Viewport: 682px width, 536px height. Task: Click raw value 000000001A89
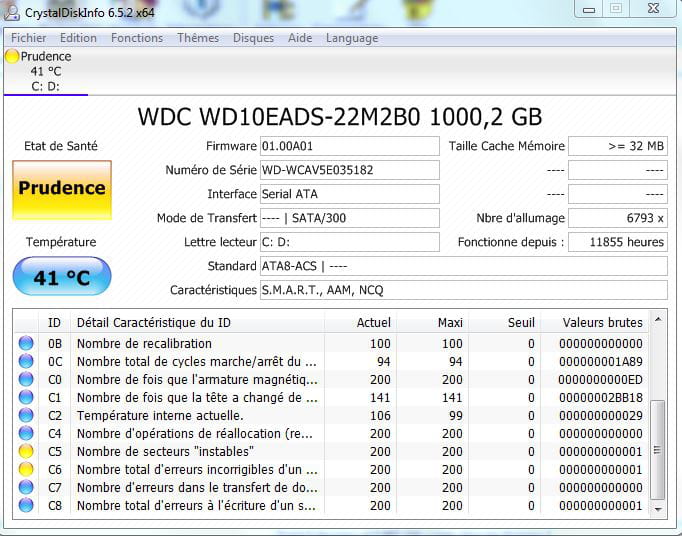pyautogui.click(x=601, y=362)
